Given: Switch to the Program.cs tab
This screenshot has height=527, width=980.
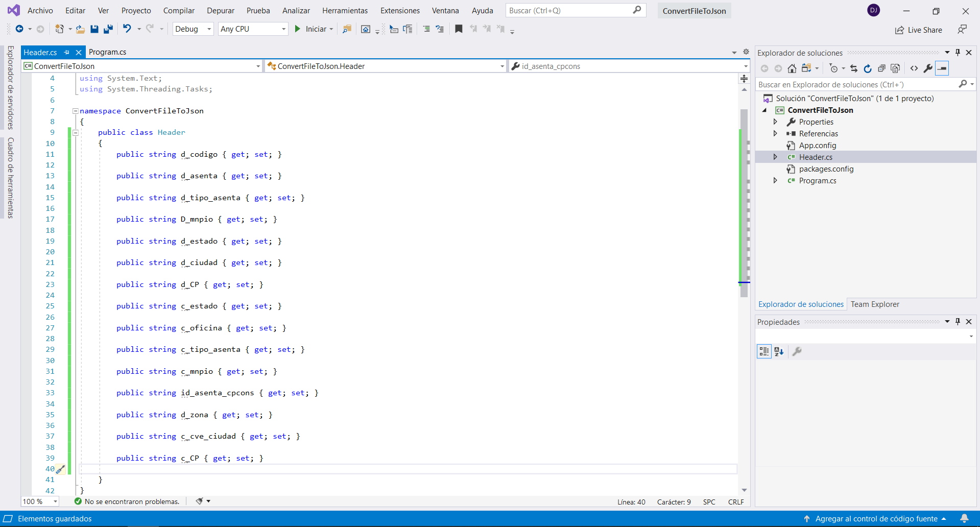Looking at the screenshot, I should [x=107, y=52].
